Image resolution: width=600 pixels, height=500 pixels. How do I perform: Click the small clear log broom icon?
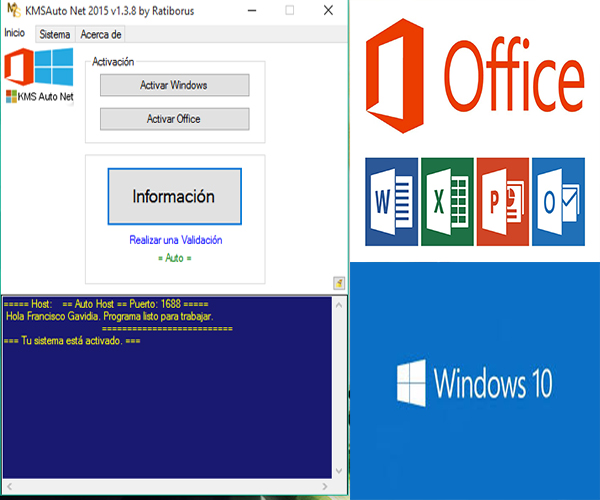[x=339, y=283]
